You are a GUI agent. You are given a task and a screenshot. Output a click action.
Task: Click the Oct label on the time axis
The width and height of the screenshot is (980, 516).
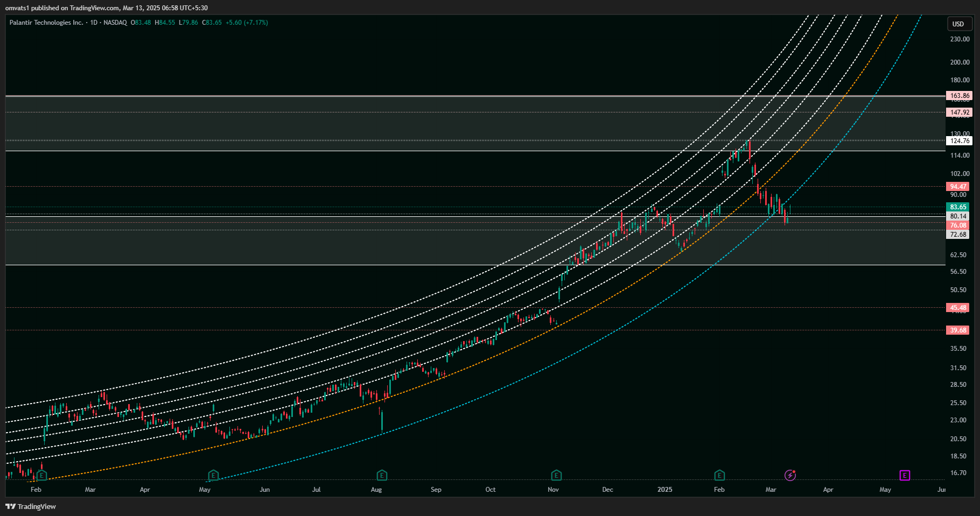point(491,490)
